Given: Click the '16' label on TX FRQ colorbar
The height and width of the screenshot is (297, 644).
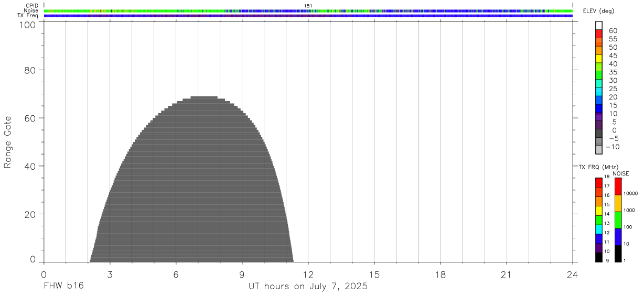Looking at the screenshot, I should pos(607,195).
